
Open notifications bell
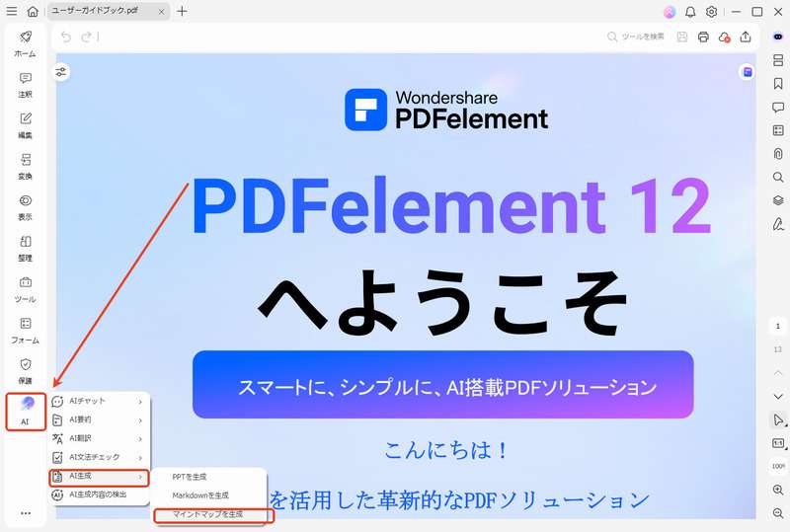[x=690, y=12]
